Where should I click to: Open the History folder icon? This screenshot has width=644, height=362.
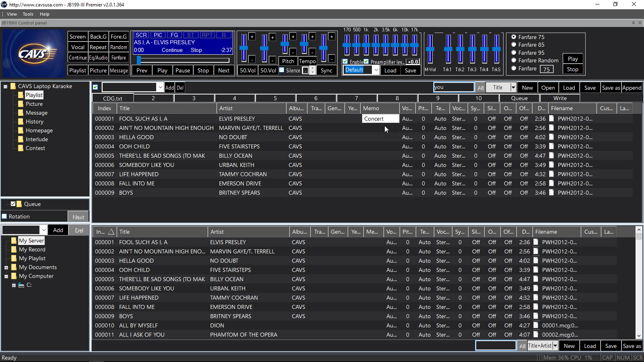pos(21,121)
